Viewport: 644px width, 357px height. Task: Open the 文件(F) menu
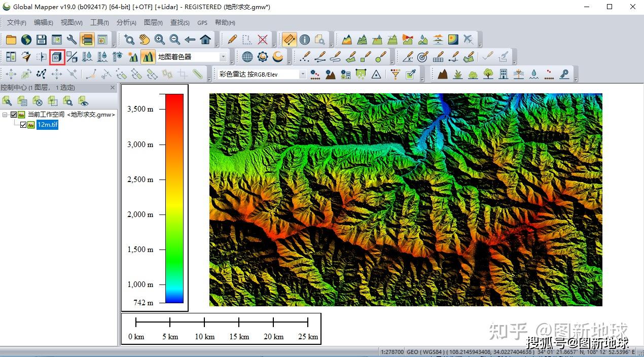(x=16, y=22)
